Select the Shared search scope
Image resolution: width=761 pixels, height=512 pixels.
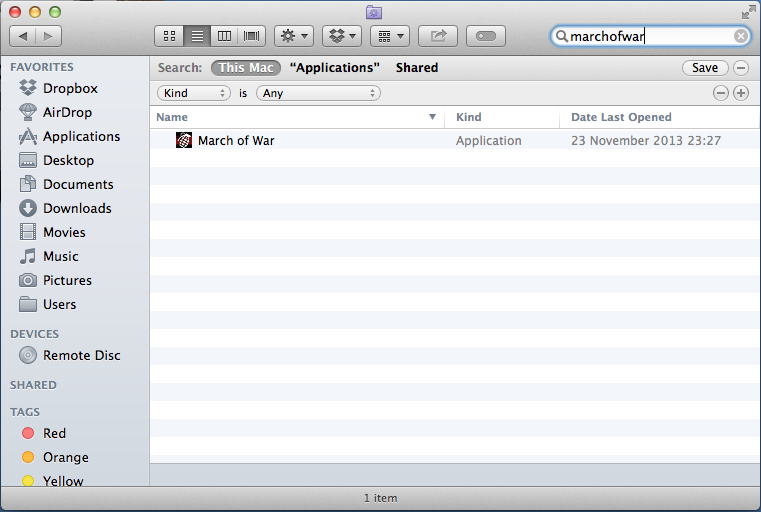coord(417,68)
